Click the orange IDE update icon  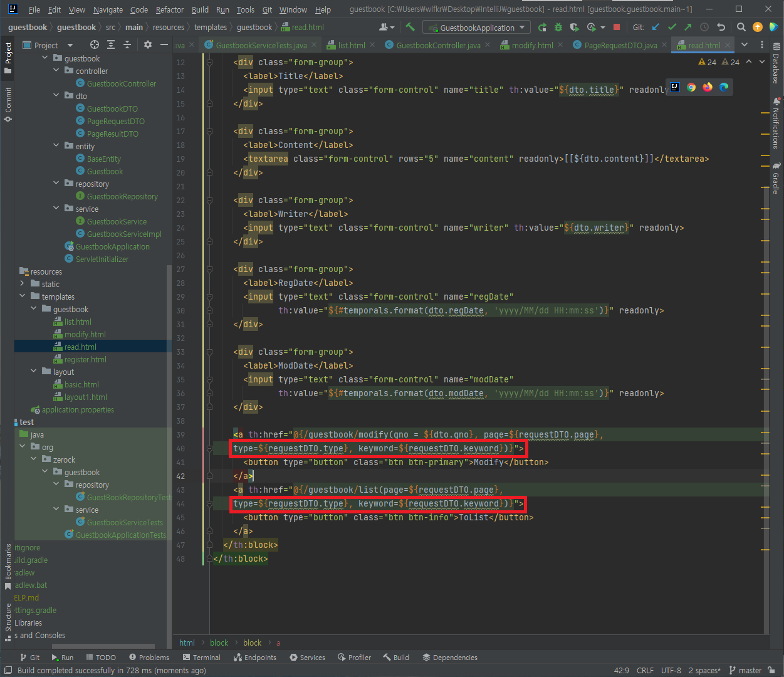[758, 27]
